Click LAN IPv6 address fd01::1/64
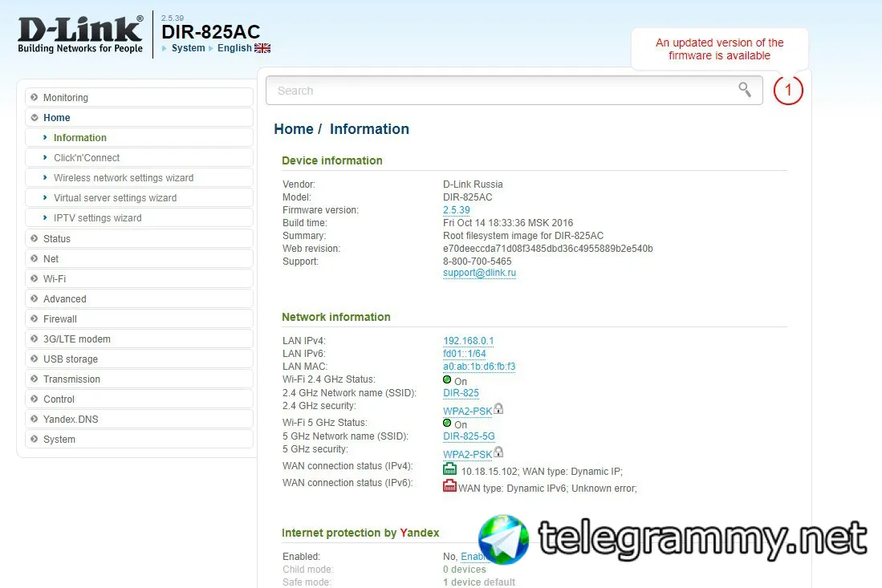Image resolution: width=882 pixels, height=588 pixels. [464, 354]
